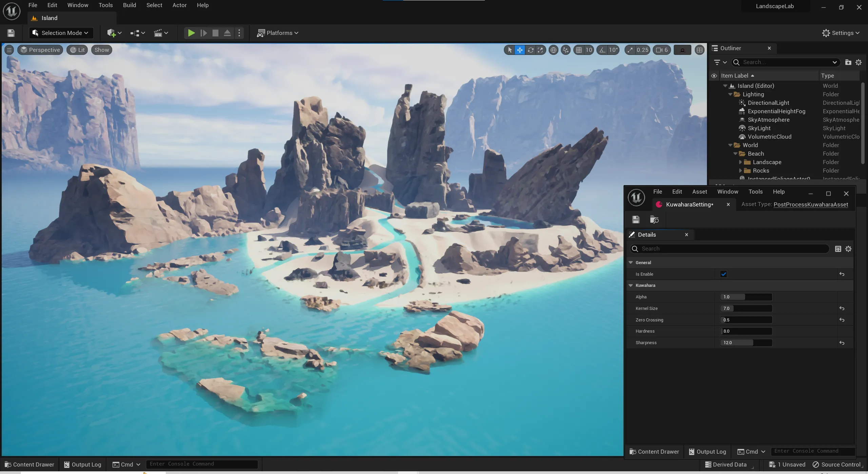The image size is (868, 474).
Task: Stop the play session
Action: (x=215, y=33)
